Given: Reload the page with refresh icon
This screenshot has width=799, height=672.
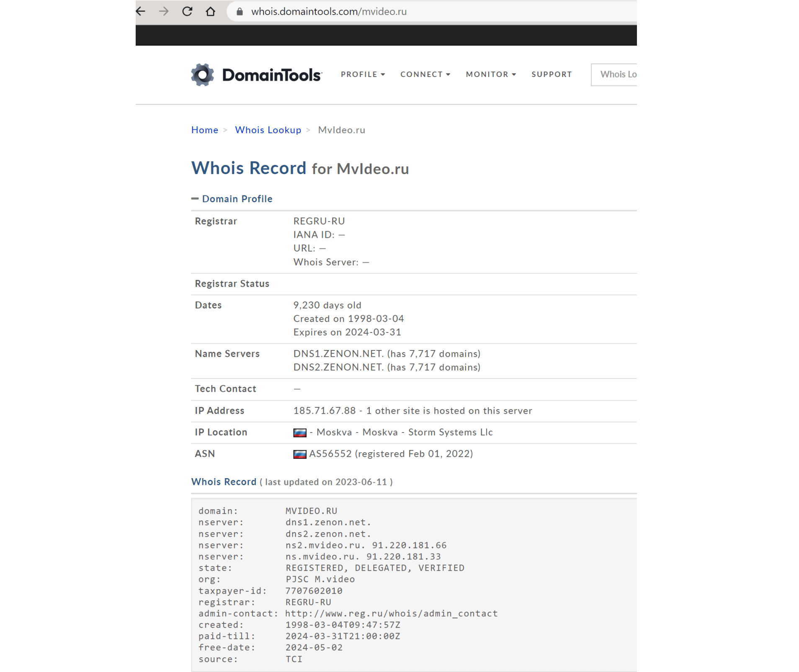Looking at the screenshot, I should click(x=187, y=11).
